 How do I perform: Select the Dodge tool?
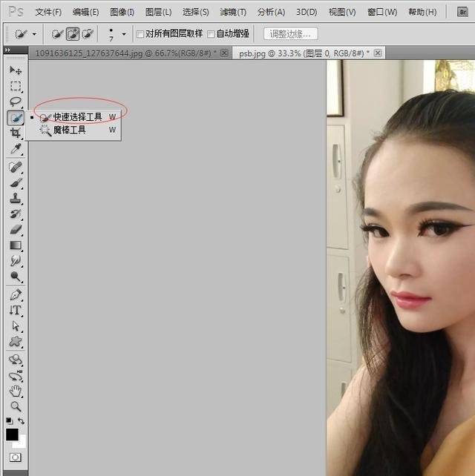tap(15, 277)
